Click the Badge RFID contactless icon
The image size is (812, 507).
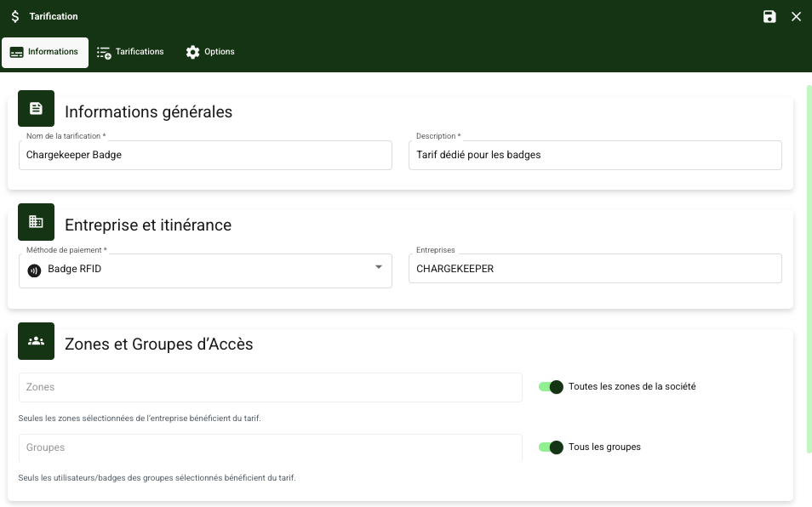click(34, 271)
